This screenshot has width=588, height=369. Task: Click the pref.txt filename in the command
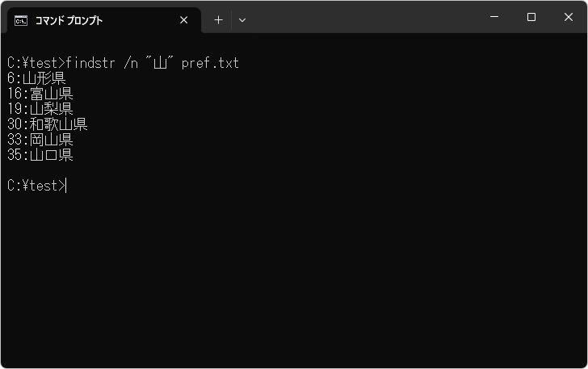pos(210,63)
